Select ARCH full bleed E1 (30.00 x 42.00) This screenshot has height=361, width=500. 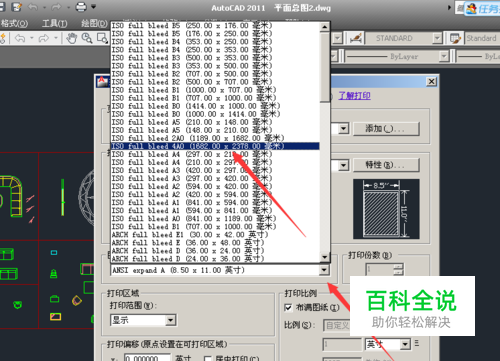[x=215, y=234]
